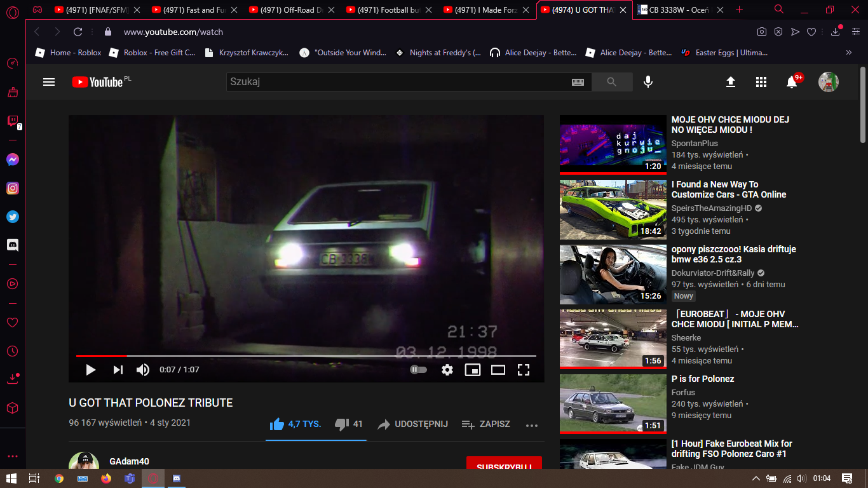Image resolution: width=868 pixels, height=488 pixels.
Task: Click the ZAPISZ save button
Action: point(486,424)
